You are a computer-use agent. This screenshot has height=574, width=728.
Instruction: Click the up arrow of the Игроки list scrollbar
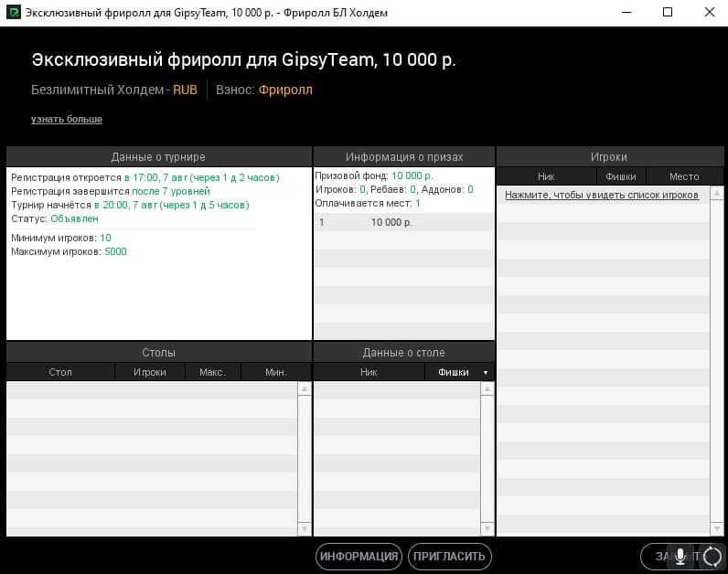(x=717, y=193)
